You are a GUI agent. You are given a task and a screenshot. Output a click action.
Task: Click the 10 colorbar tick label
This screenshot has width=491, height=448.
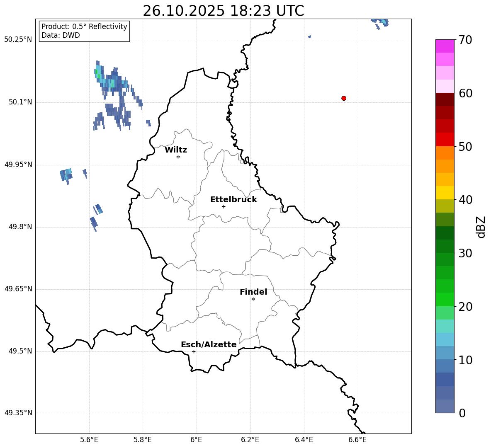coord(465,360)
